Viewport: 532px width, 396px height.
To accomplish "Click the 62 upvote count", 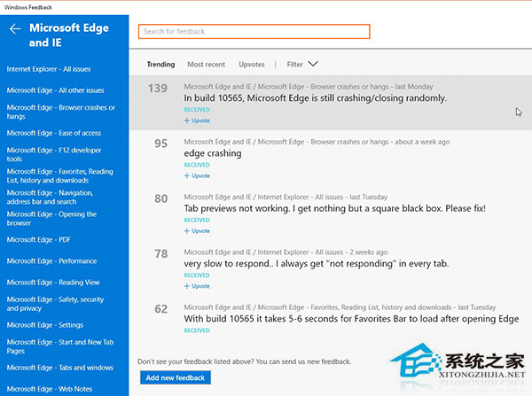I will tap(160, 309).
